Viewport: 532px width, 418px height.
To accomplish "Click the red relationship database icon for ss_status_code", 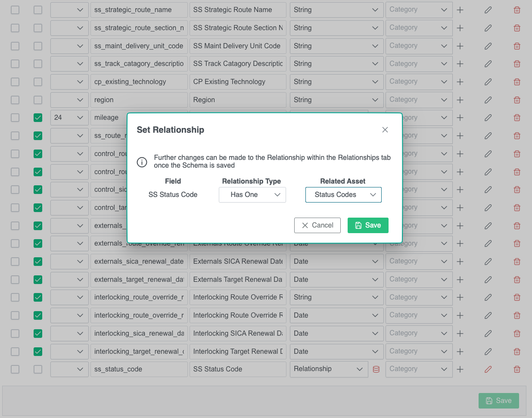I will pos(376,369).
